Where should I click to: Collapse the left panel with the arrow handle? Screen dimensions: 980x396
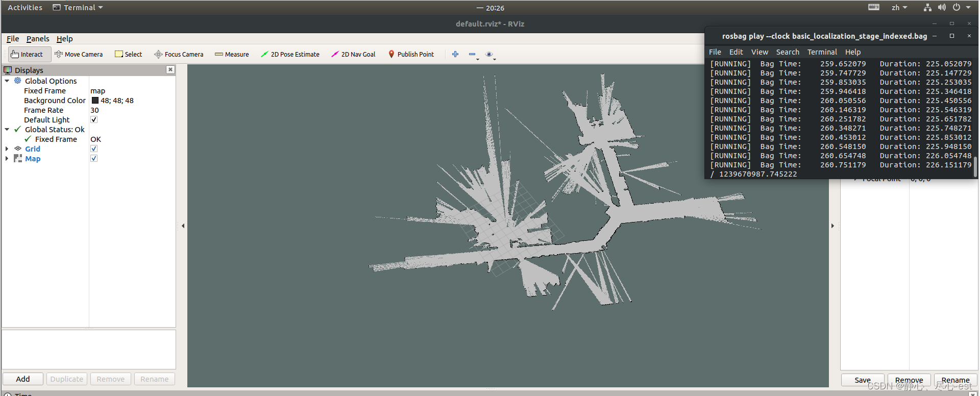[x=183, y=226]
